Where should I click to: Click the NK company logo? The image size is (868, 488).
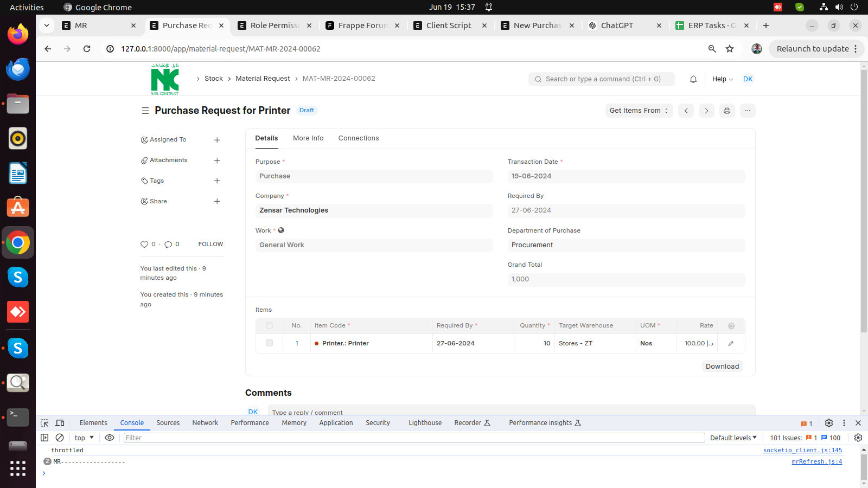[x=165, y=79]
